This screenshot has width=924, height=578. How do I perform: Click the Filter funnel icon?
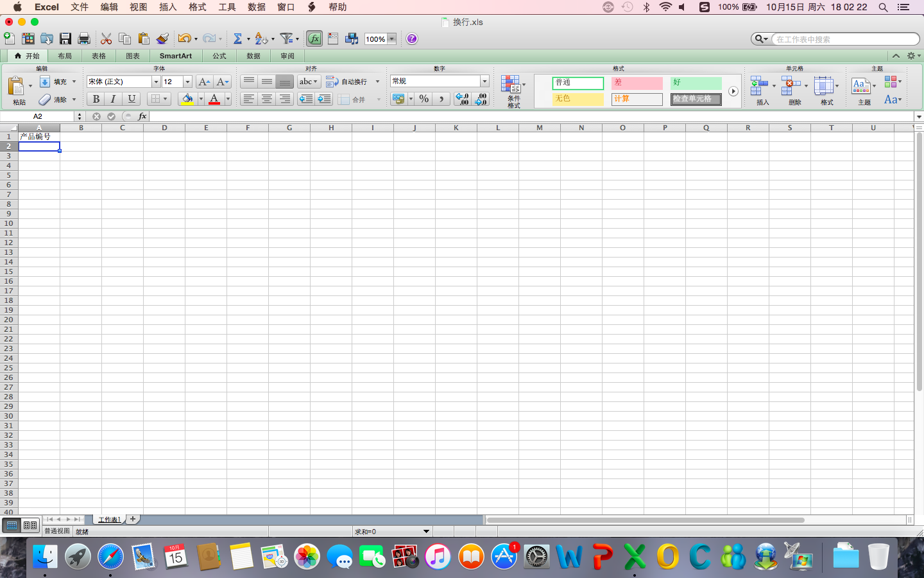pos(286,39)
